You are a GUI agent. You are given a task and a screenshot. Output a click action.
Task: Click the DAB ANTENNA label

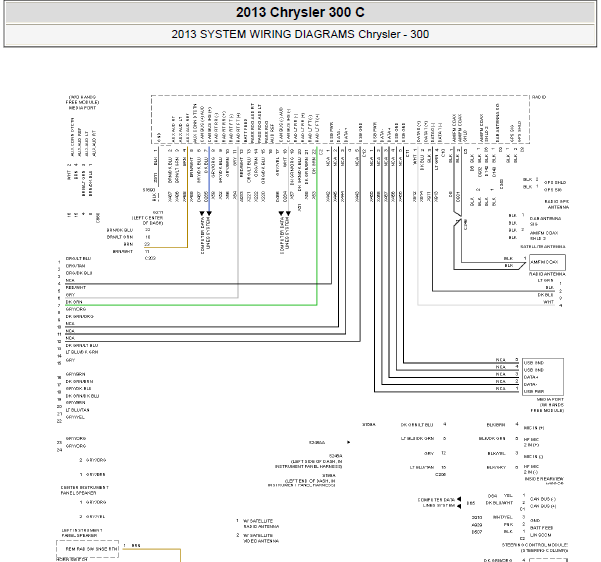coord(545,219)
